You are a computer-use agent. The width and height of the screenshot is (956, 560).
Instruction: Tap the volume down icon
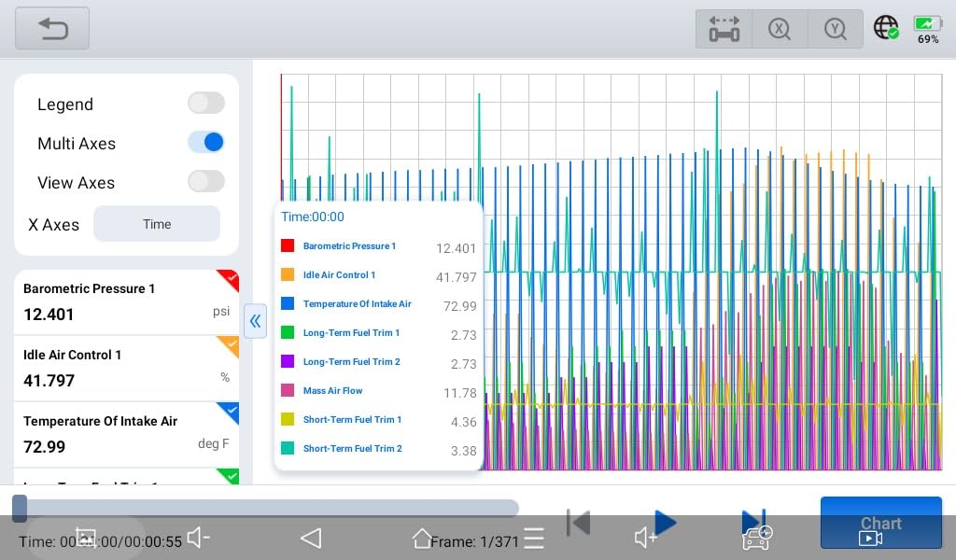[198, 538]
